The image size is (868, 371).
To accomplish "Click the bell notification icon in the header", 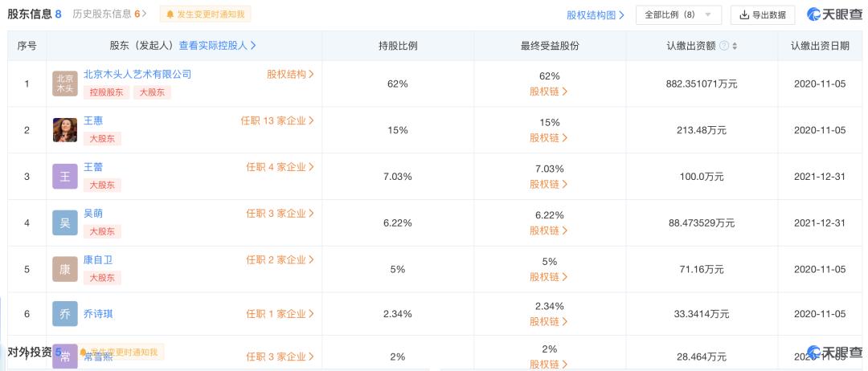I will coord(170,14).
